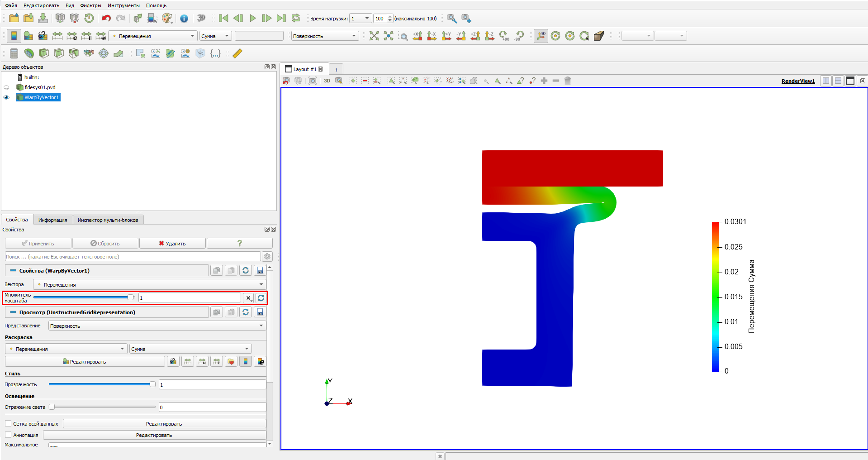Set view direction to +Z
Screen dimensions: 868x460
pyautogui.click(x=475, y=36)
